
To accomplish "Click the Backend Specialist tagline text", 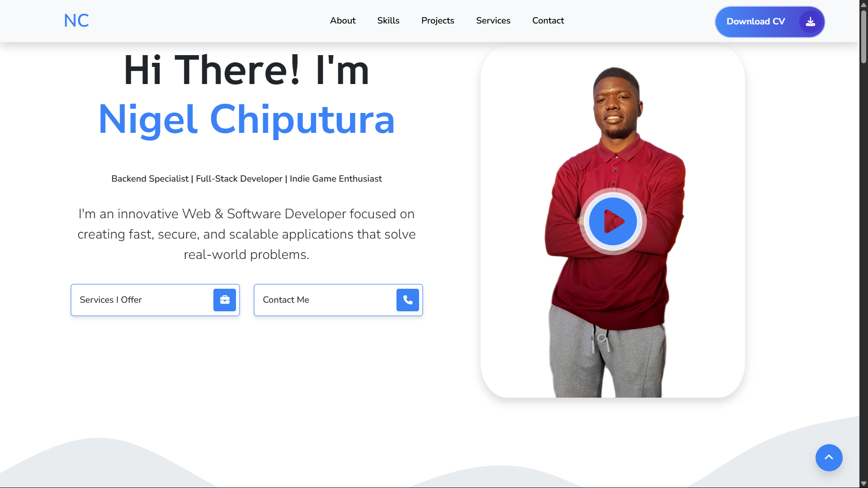I will 246,179.
